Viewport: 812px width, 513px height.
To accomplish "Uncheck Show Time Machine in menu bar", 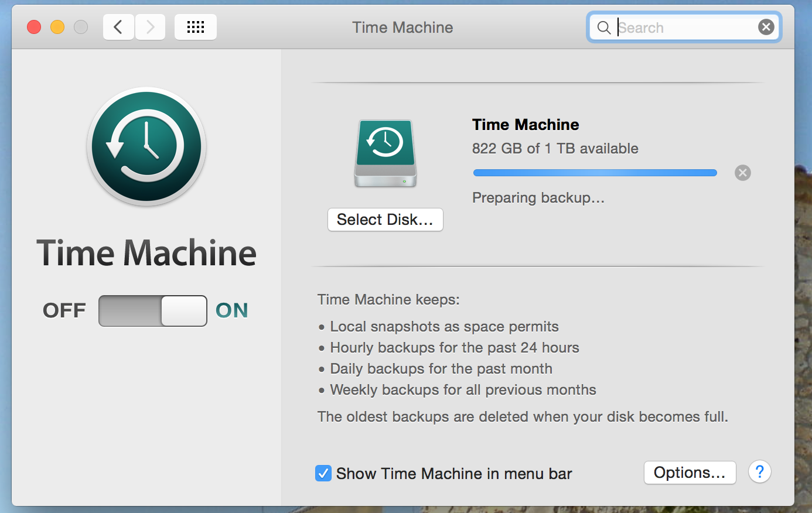I will point(323,473).
